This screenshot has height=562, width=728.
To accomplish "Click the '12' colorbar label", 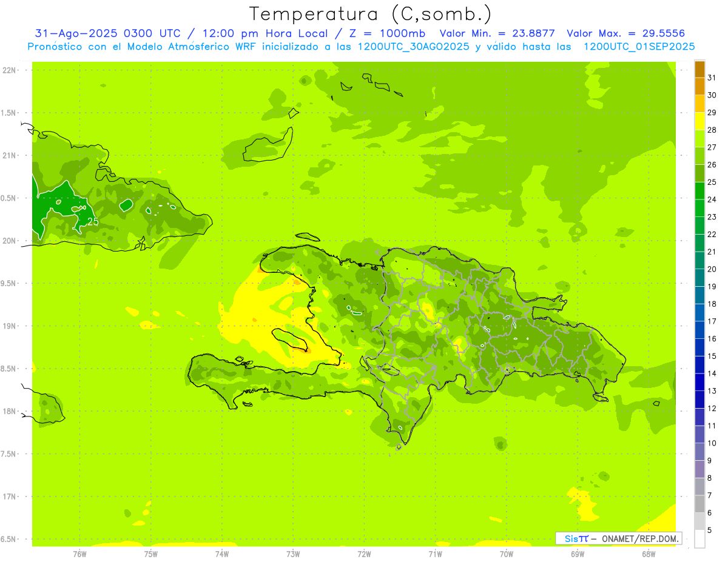I will pyautogui.click(x=712, y=408).
